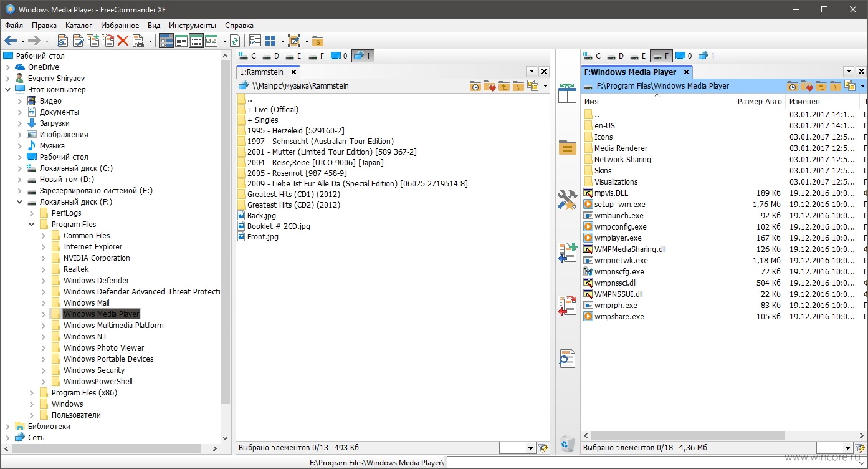Expand the Windows Defender tree node
868x469 pixels.
point(43,281)
